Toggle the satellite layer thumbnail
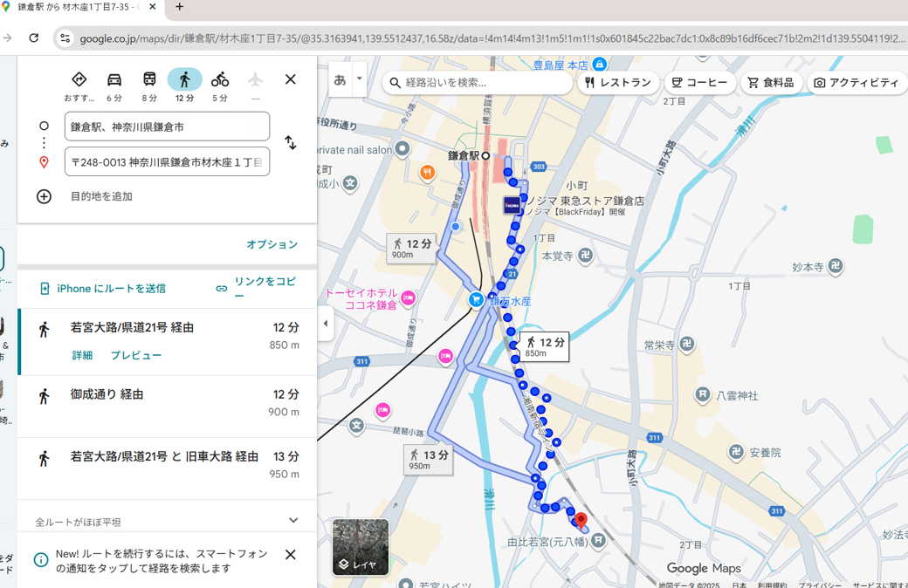The height and width of the screenshot is (588, 908). point(361,547)
